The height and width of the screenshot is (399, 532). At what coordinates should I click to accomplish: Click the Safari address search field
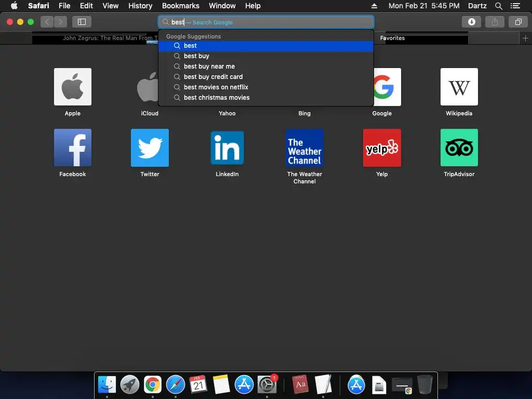(266, 22)
